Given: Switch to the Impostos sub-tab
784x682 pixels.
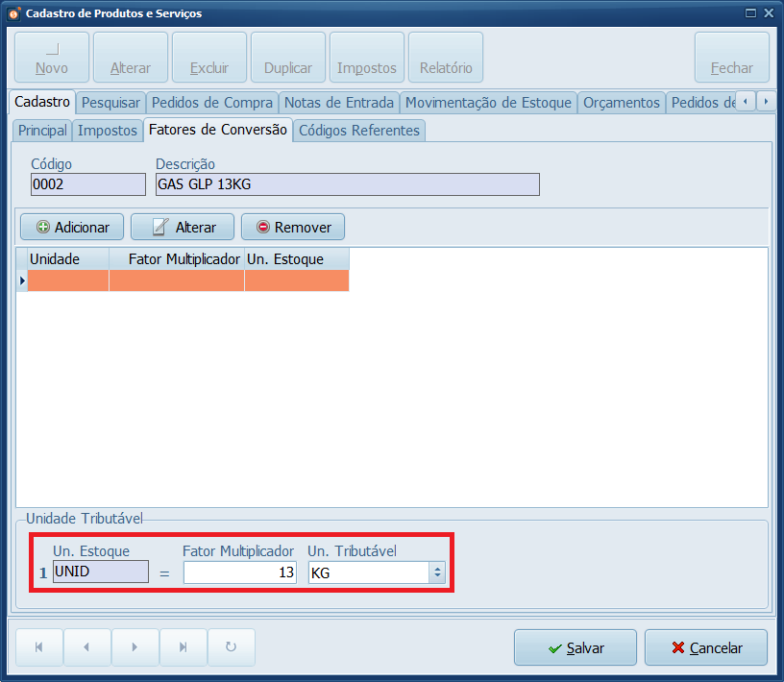Looking at the screenshot, I should (x=108, y=130).
